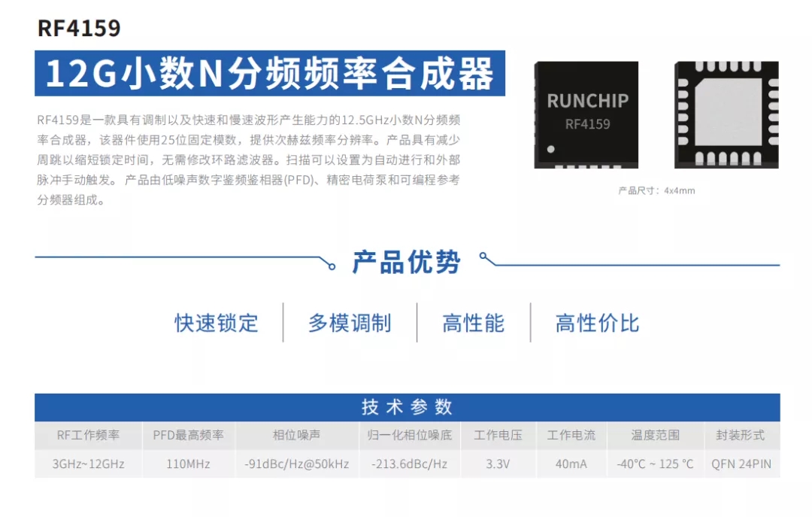The width and height of the screenshot is (812, 517).
Task: Select the 高性价比 advantage label
Action: 597,324
